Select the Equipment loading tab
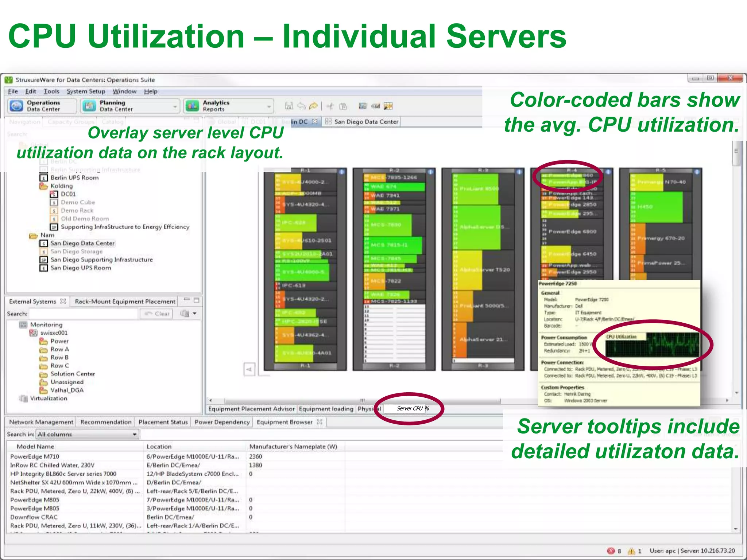 [326, 409]
